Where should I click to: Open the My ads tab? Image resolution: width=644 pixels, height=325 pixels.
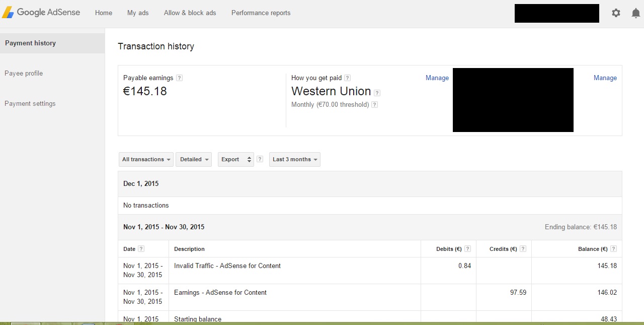click(x=138, y=13)
